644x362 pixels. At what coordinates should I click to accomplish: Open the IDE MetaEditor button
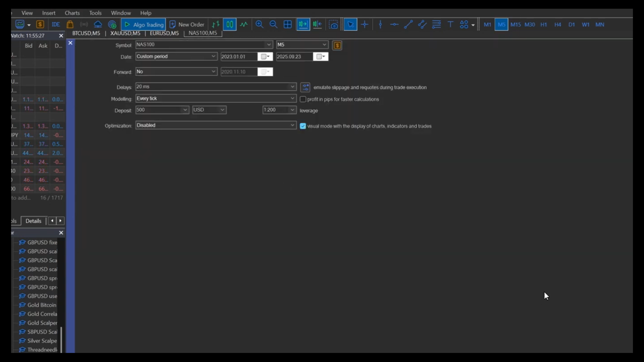[x=56, y=24]
